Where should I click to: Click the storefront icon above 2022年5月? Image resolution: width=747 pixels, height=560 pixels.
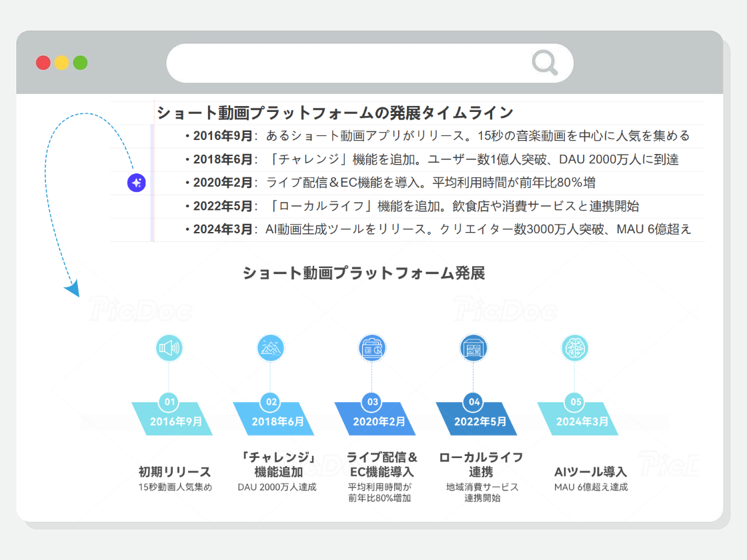coord(474,347)
